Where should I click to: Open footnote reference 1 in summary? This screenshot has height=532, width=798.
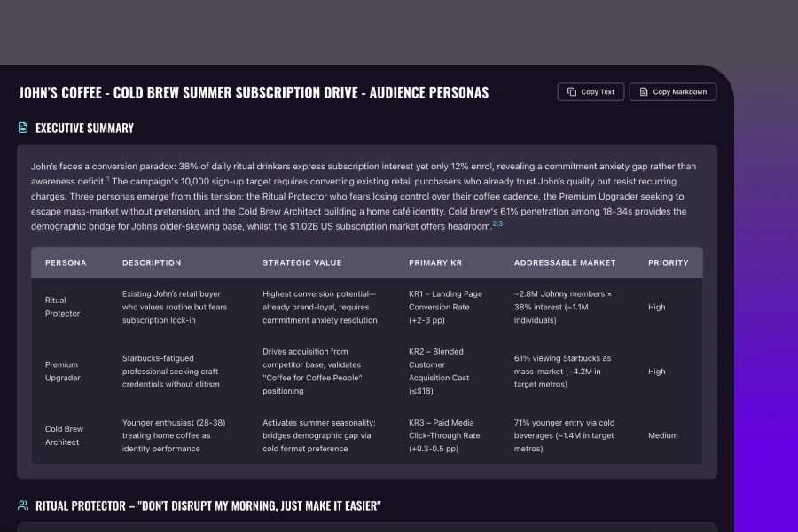(107, 178)
